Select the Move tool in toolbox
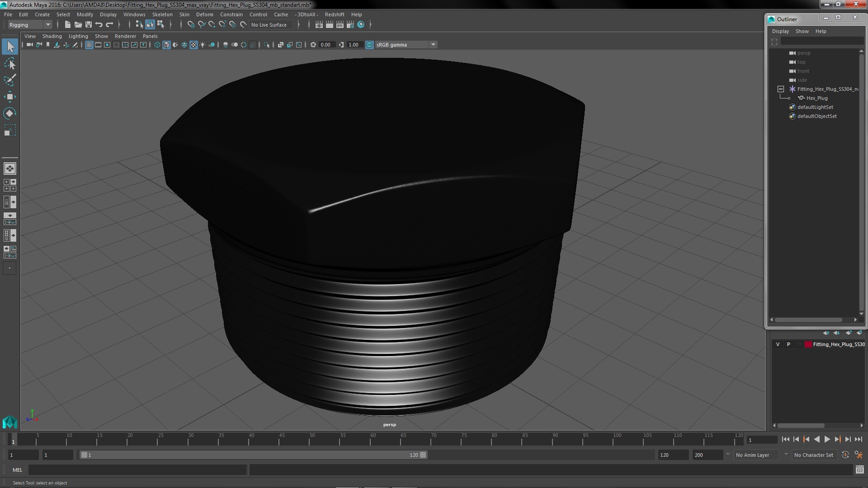The image size is (868, 488). click(x=9, y=97)
